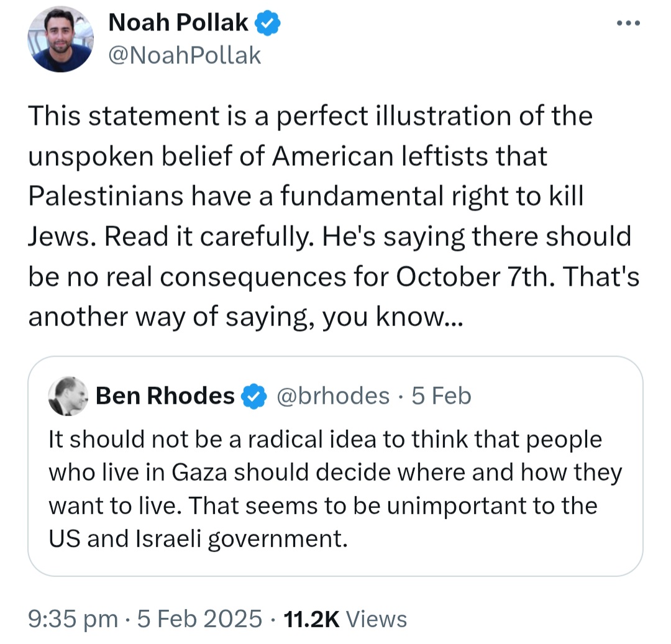Image resolution: width=671 pixels, height=644 pixels.
Task: Open the @brhodes handle
Action: pyautogui.click(x=332, y=396)
